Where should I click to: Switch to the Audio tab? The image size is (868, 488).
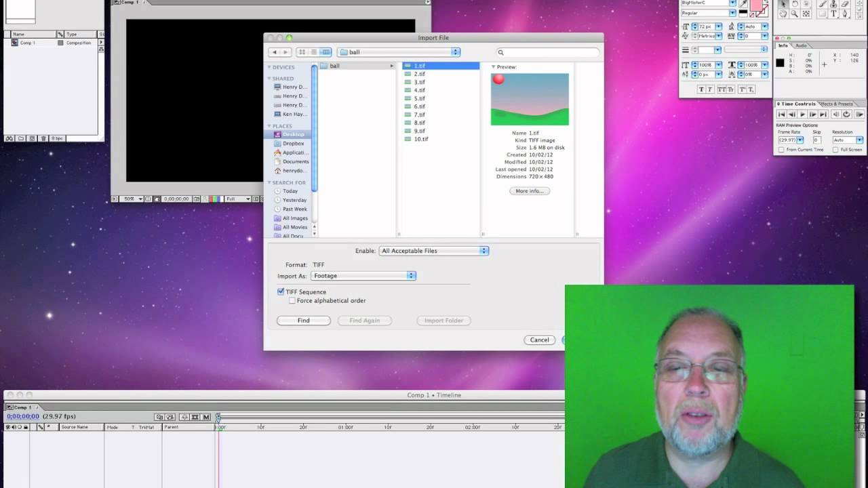tap(801, 45)
